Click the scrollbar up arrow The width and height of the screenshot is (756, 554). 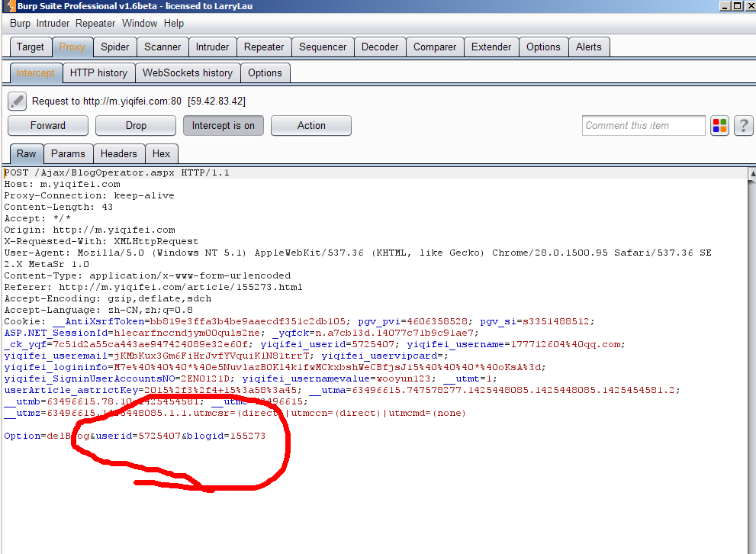752,174
